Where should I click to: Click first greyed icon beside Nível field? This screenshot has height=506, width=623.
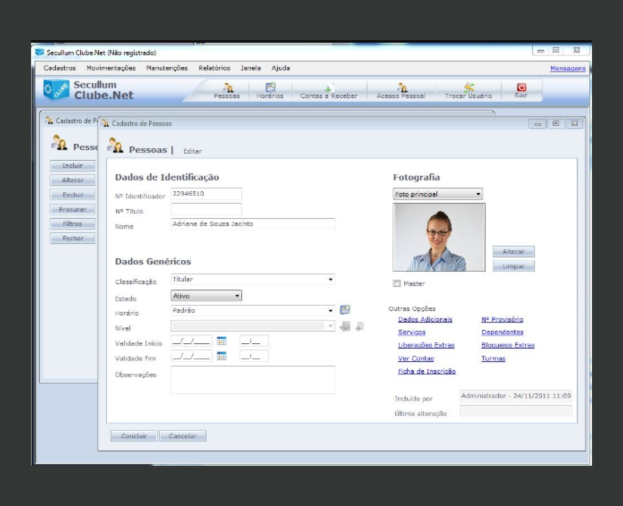click(x=345, y=326)
